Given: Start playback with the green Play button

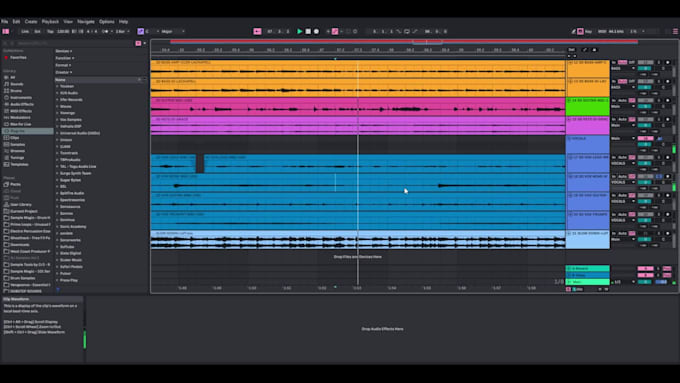Looking at the screenshot, I should (x=300, y=31).
